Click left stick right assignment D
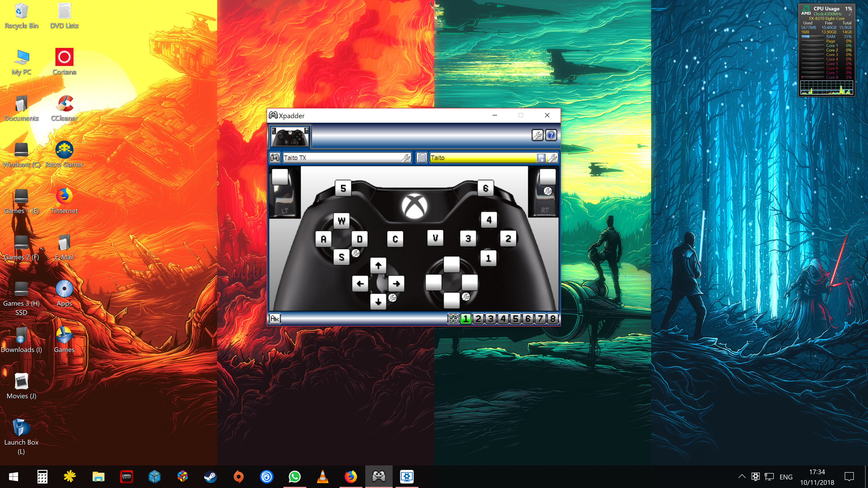868x488 pixels. pyautogui.click(x=360, y=239)
